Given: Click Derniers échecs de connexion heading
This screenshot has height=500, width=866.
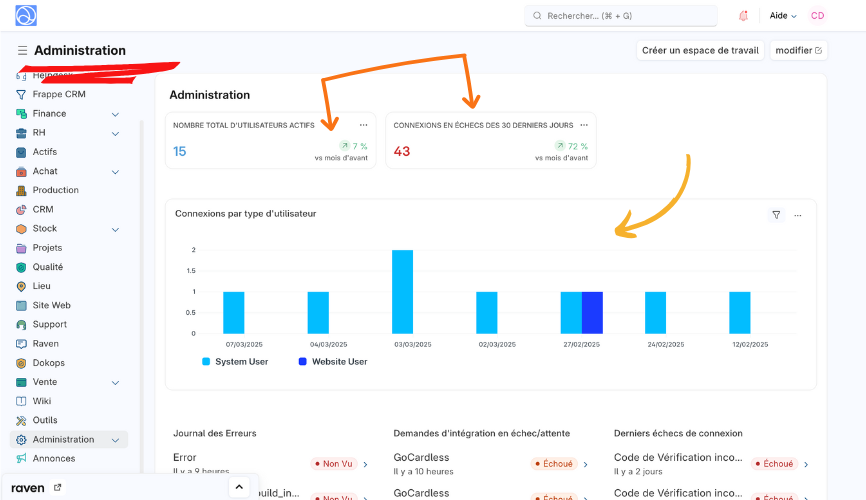Looking at the screenshot, I should [678, 433].
